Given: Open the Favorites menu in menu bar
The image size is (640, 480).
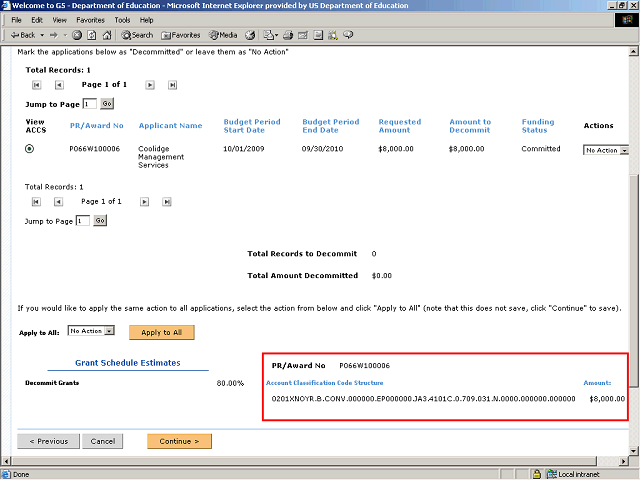Looking at the screenshot, I should [90, 20].
